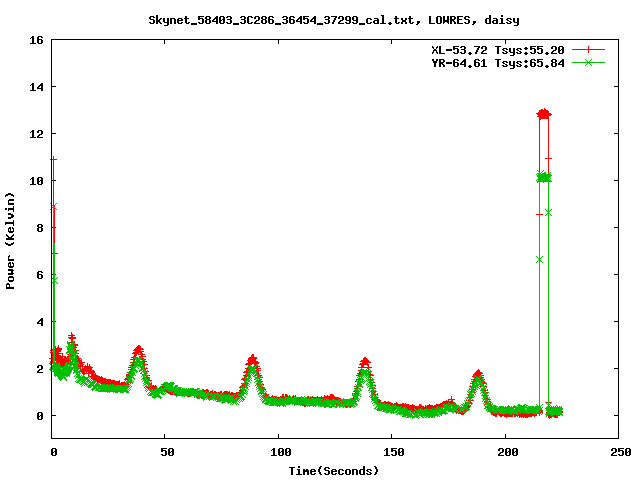Click the x-axis tick label 250
Screen dimensions: 640x480
click(621, 452)
